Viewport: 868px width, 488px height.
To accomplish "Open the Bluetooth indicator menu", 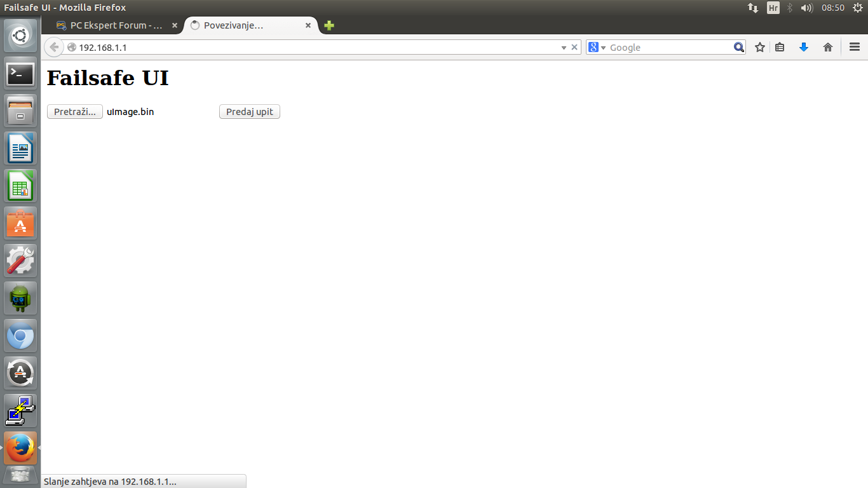I will click(790, 8).
